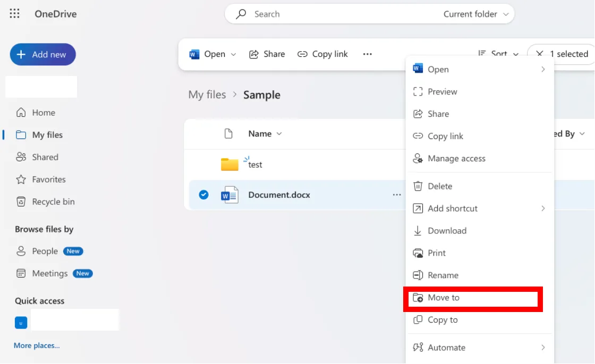
Task: Expand the Open dropdown arrow in toolbar
Action: (x=234, y=54)
